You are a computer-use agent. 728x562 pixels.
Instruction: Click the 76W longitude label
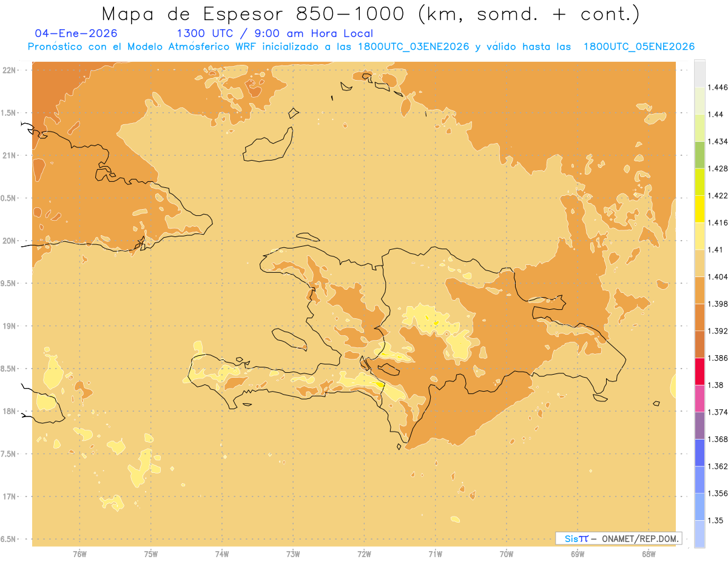(x=79, y=554)
